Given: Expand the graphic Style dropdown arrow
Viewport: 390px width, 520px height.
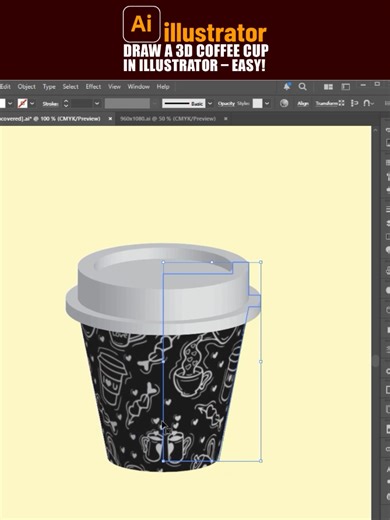Looking at the screenshot, I should [x=267, y=103].
